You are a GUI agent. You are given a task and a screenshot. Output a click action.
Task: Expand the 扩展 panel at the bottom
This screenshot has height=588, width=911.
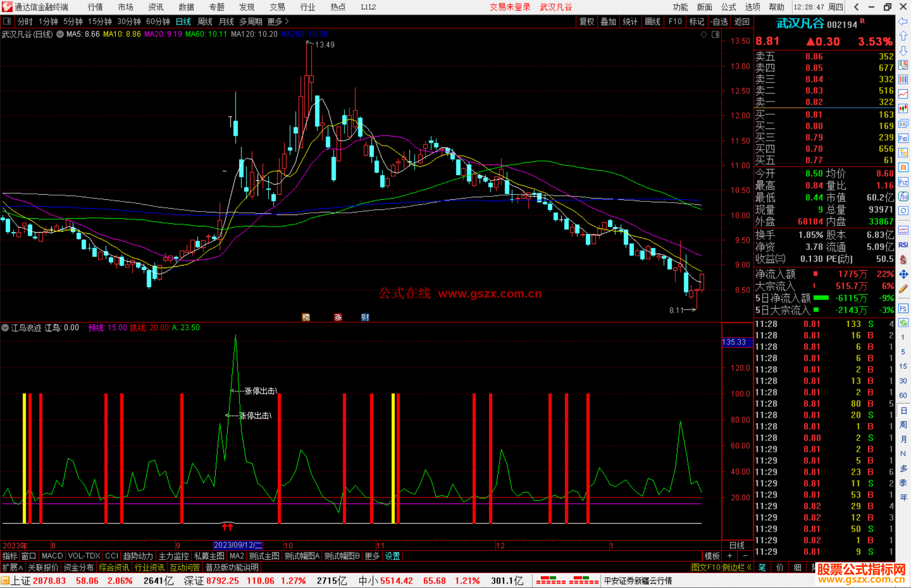coord(12,567)
